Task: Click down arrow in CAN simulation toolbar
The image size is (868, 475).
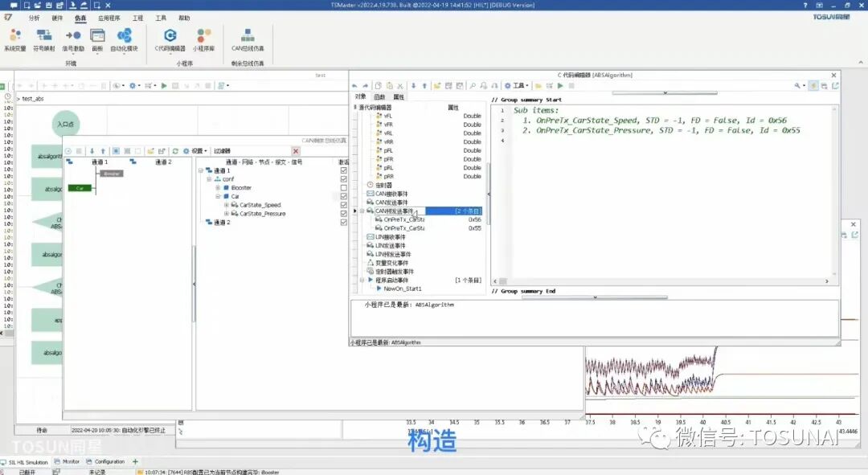Action: 92,151
